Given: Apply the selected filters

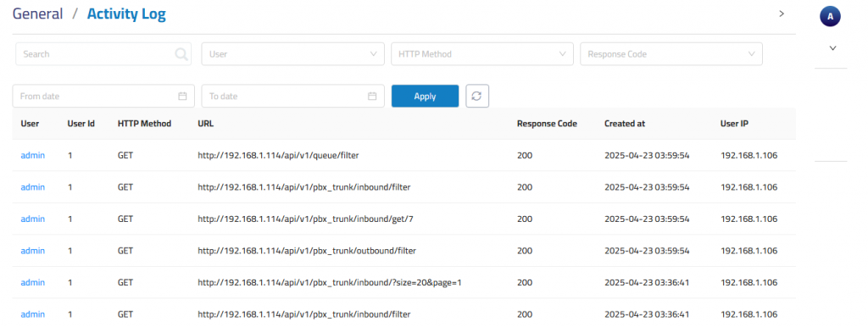Looking at the screenshot, I should (426, 96).
